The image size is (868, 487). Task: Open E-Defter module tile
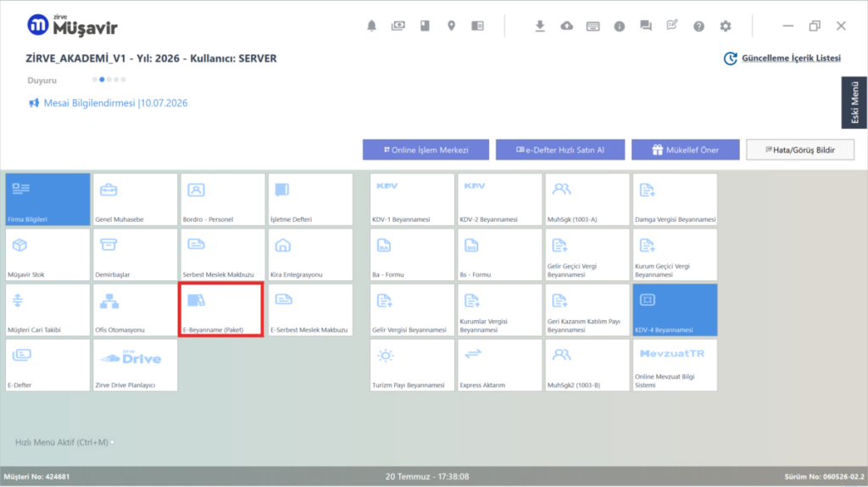coord(47,365)
